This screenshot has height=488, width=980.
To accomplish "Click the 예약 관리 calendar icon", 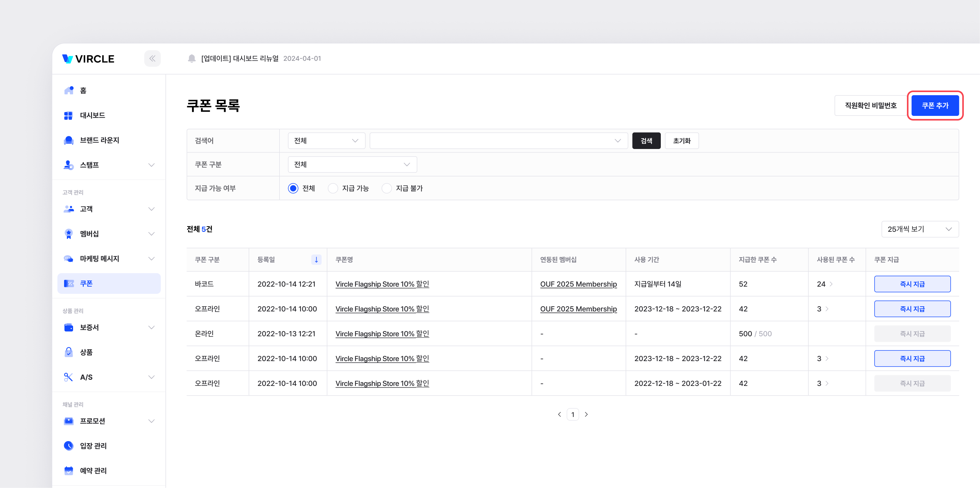I will (69, 470).
